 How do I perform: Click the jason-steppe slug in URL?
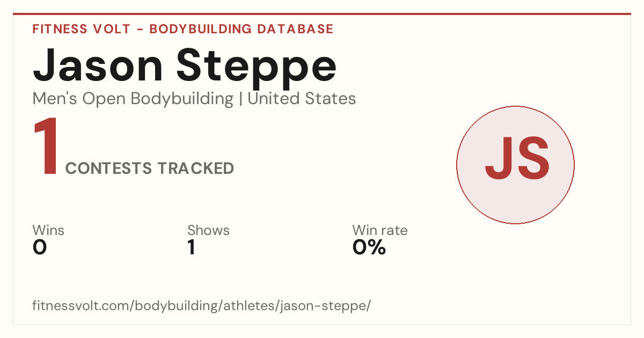[x=328, y=306]
